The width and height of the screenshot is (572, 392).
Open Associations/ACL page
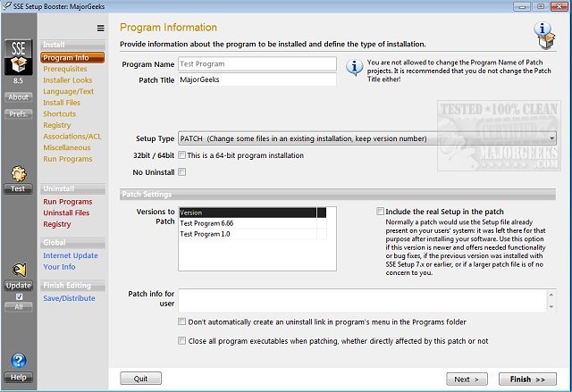tap(71, 137)
